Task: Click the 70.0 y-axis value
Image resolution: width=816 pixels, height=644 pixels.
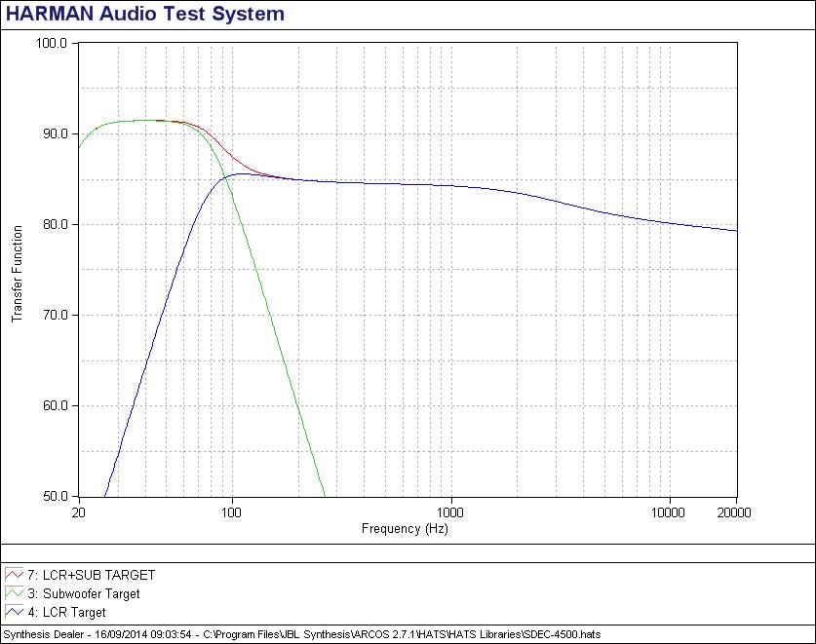Action: point(56,316)
